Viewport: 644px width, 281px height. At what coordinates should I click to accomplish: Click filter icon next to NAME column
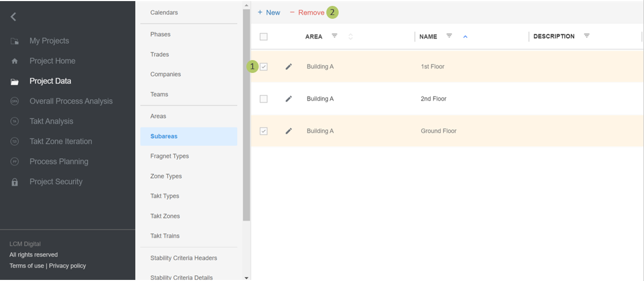coord(449,36)
